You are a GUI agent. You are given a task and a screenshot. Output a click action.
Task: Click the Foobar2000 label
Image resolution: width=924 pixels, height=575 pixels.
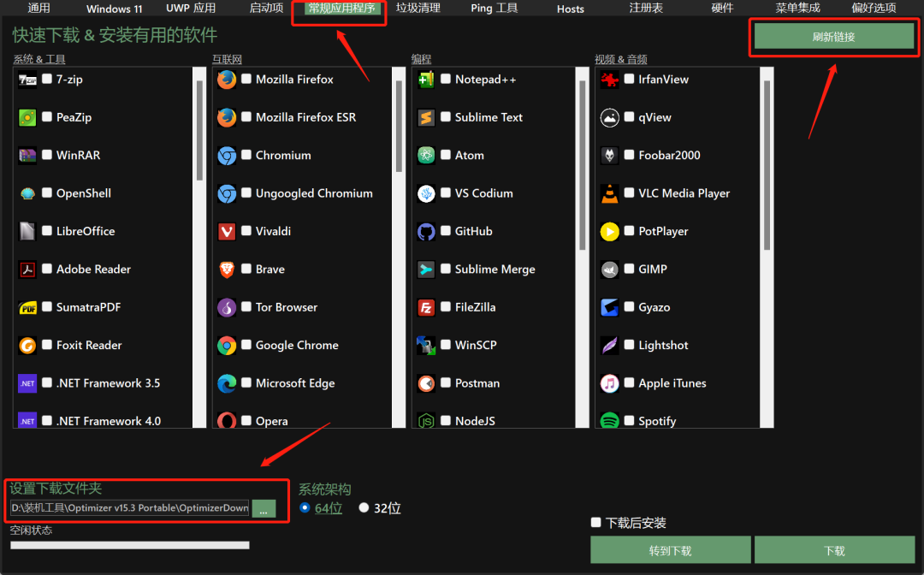[669, 156]
